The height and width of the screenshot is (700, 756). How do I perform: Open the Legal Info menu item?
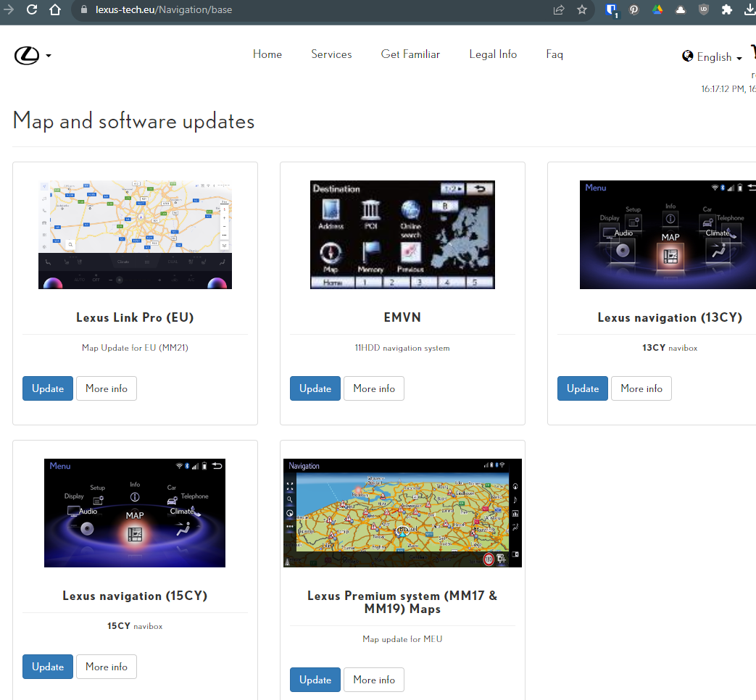pos(493,54)
